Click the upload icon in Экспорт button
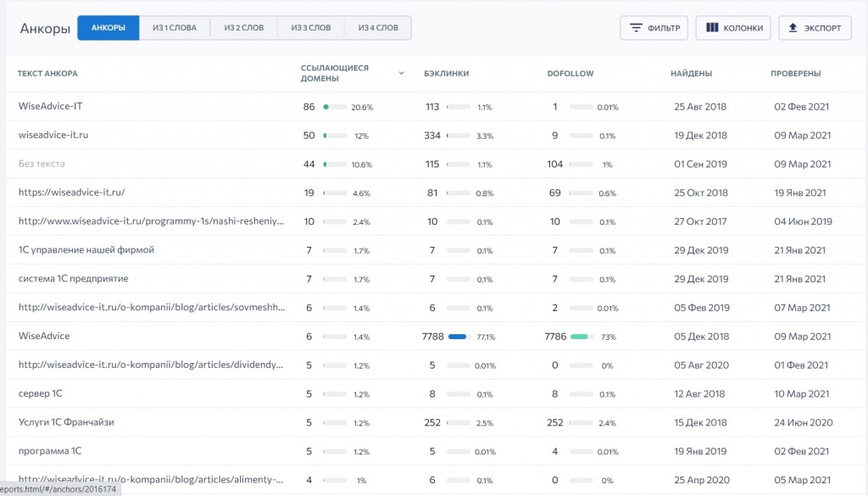 tap(793, 28)
